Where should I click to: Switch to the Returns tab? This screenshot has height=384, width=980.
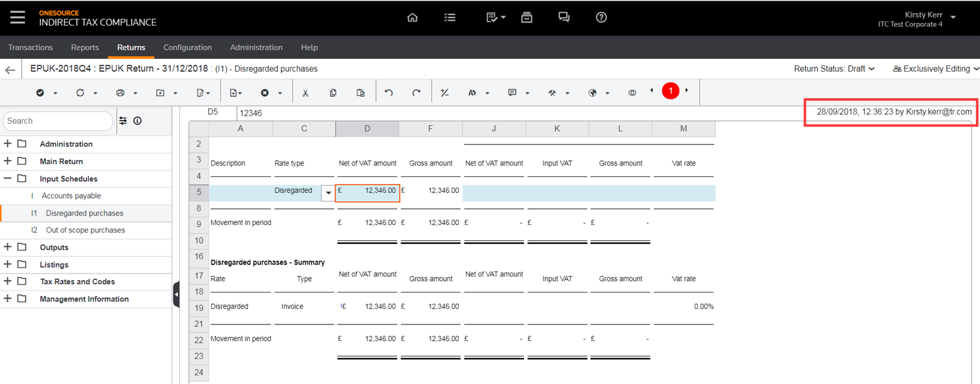tap(131, 48)
